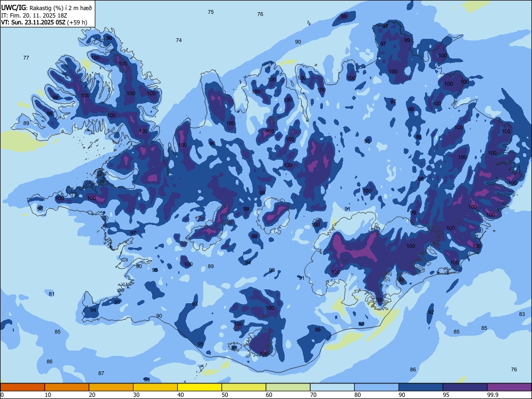Click the title 'UWC/IG: Rakastig (%) í 2 m hæð'

tap(46, 8)
